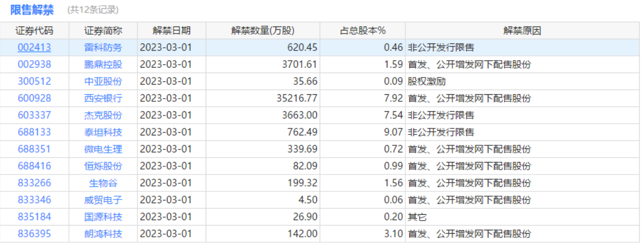Open stock code link 688351
Image resolution: width=644 pixels, height=245 pixels.
point(35,149)
